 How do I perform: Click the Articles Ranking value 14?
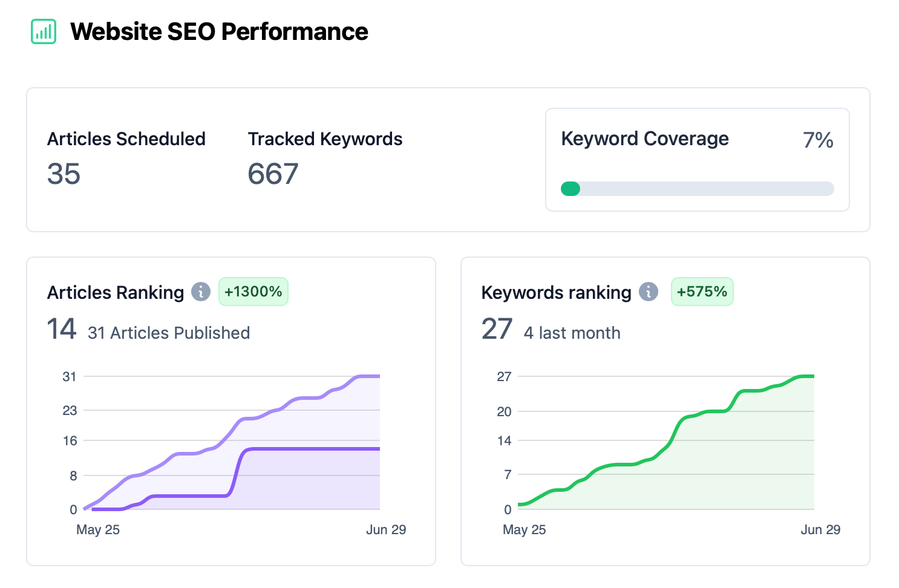pyautogui.click(x=62, y=329)
